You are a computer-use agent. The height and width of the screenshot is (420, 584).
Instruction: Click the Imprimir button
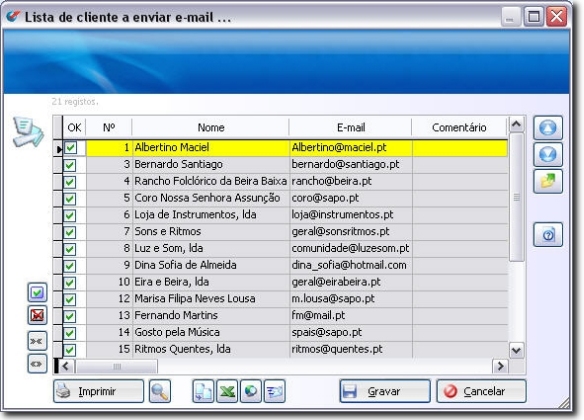pos(98,391)
